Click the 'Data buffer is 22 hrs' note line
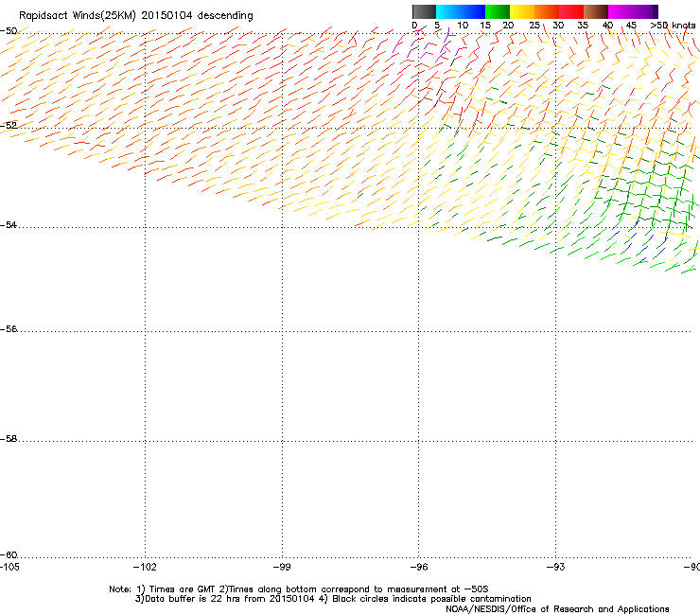The height and width of the screenshot is (615, 700). [333, 599]
